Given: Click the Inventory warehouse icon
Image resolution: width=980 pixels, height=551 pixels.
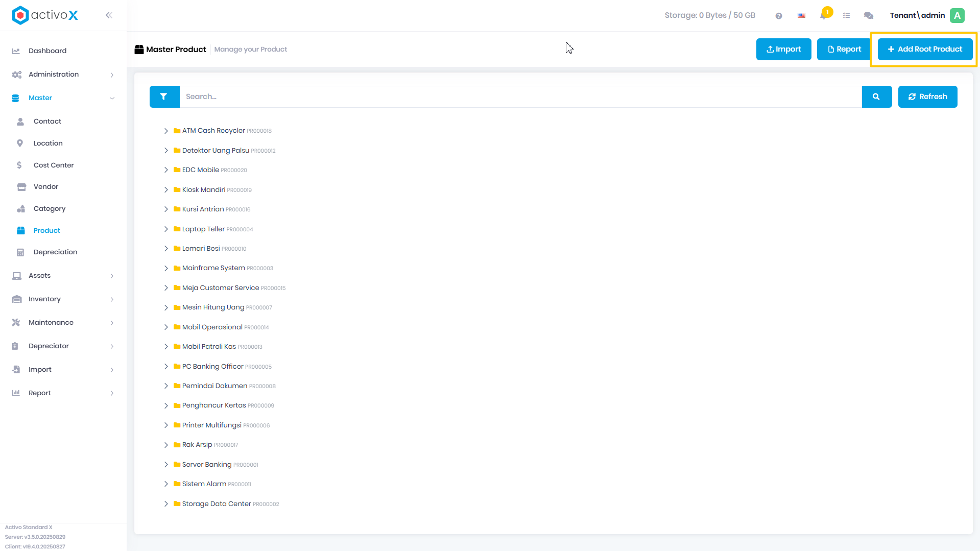Looking at the screenshot, I should [x=16, y=299].
